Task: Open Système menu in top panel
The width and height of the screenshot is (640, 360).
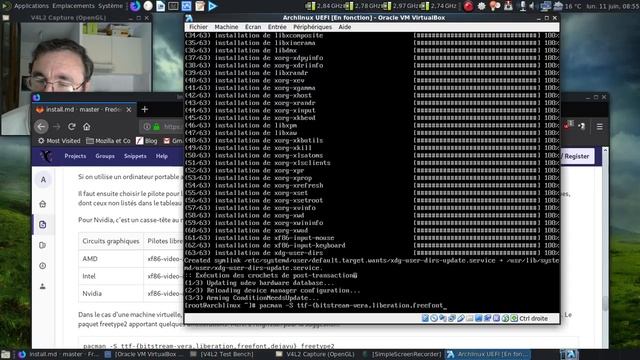Action: 110,6
